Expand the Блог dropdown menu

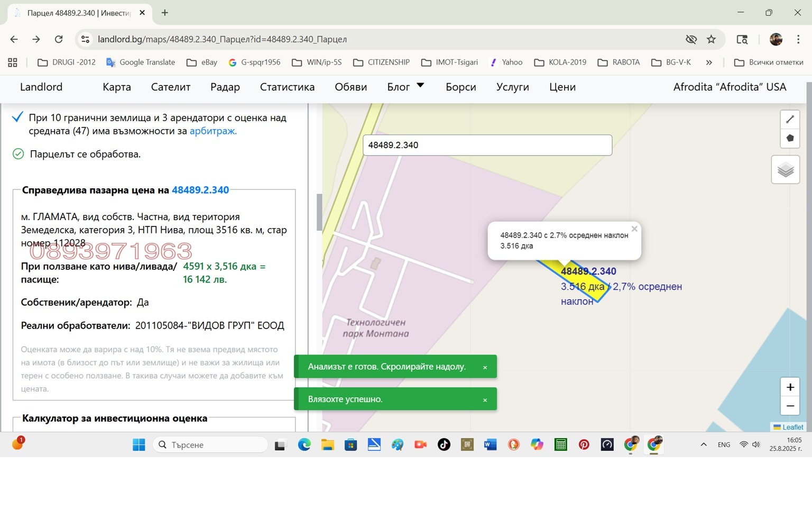pyautogui.click(x=420, y=85)
